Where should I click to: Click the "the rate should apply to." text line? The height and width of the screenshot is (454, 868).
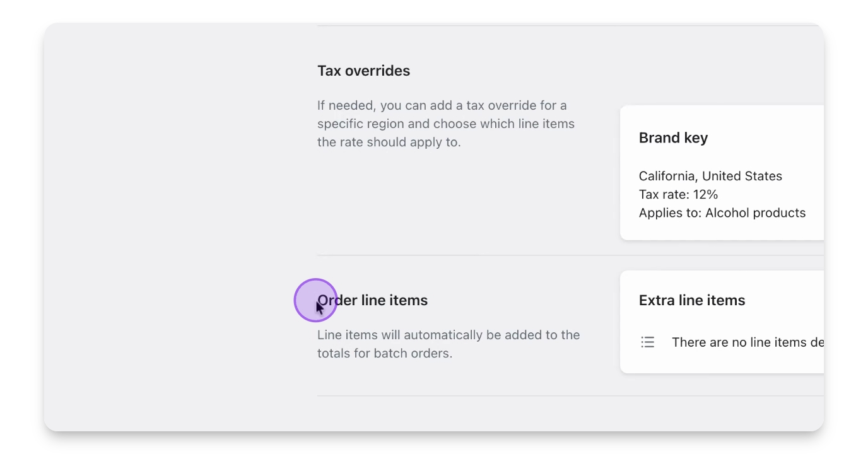click(389, 142)
